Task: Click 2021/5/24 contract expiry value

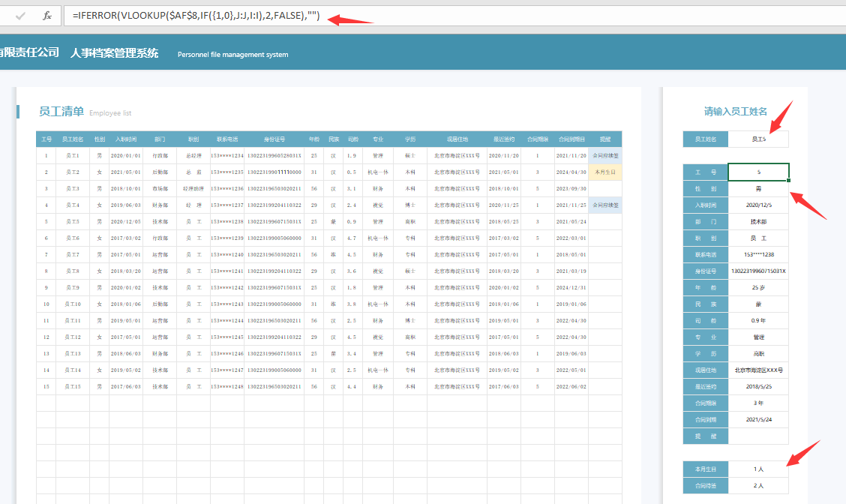Action: click(758, 419)
